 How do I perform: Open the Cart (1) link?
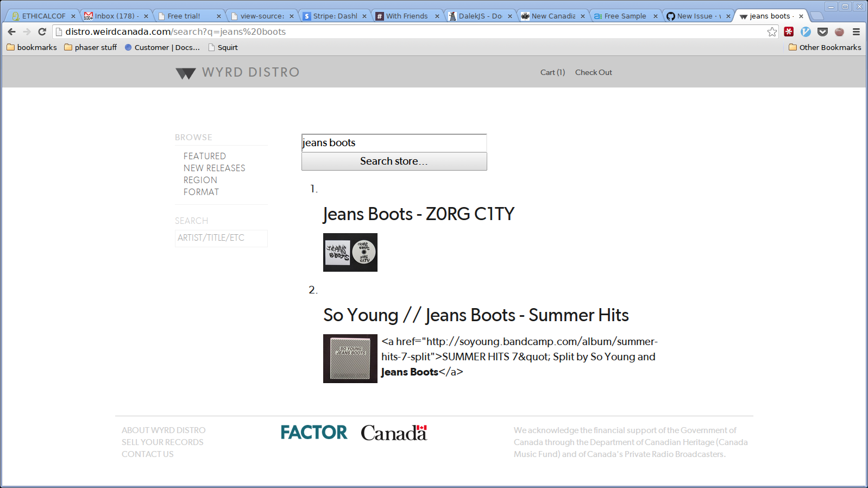click(x=552, y=72)
